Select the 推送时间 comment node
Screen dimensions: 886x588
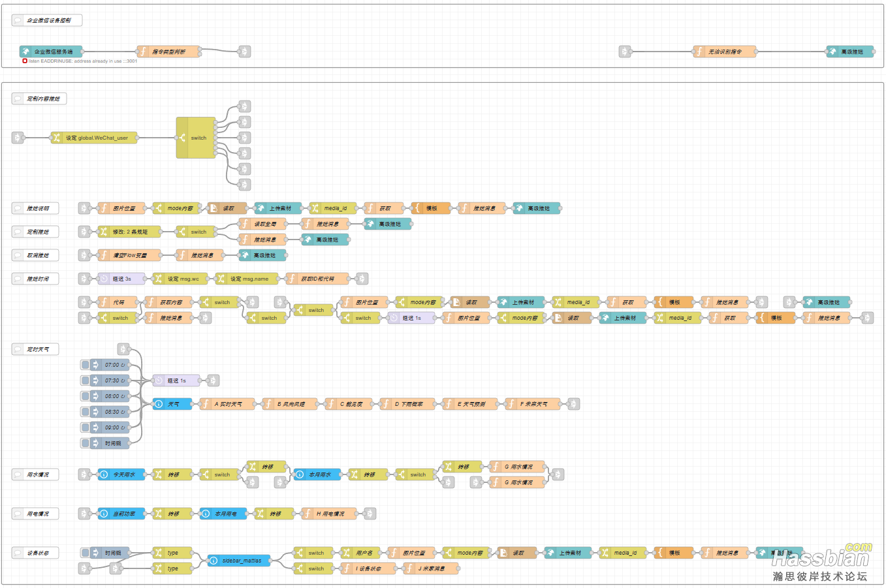[x=35, y=279]
